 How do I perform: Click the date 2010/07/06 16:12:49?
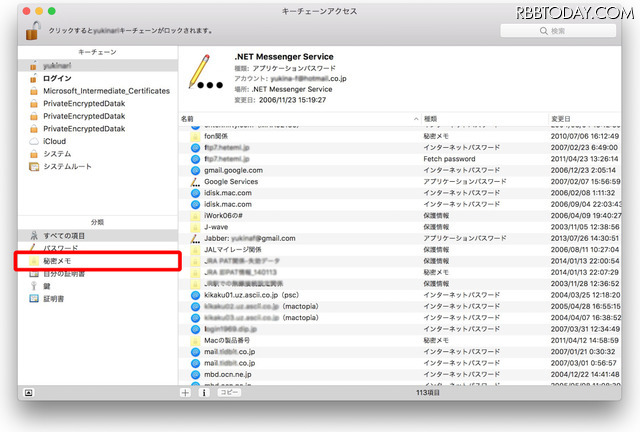(x=584, y=136)
